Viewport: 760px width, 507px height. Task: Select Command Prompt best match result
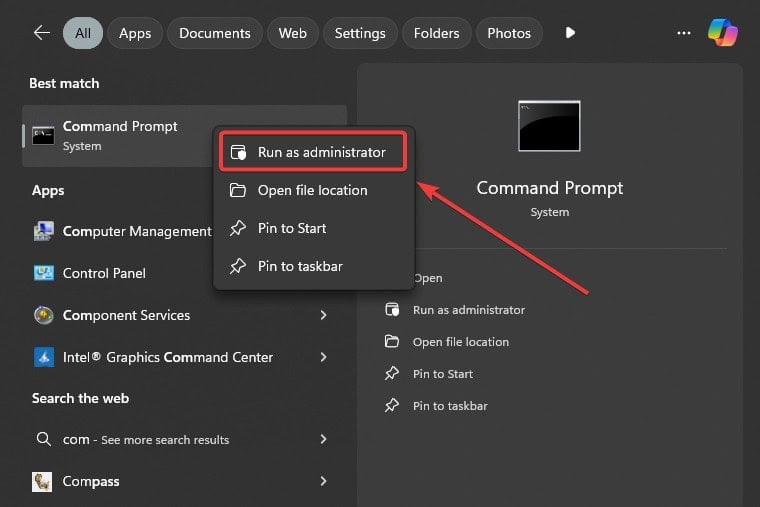click(x=185, y=136)
